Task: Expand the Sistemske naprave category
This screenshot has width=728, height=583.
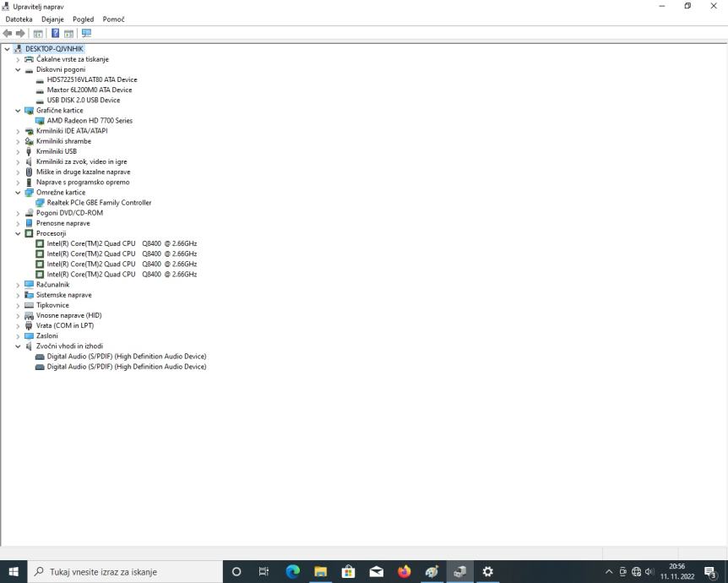Action: coord(18,295)
